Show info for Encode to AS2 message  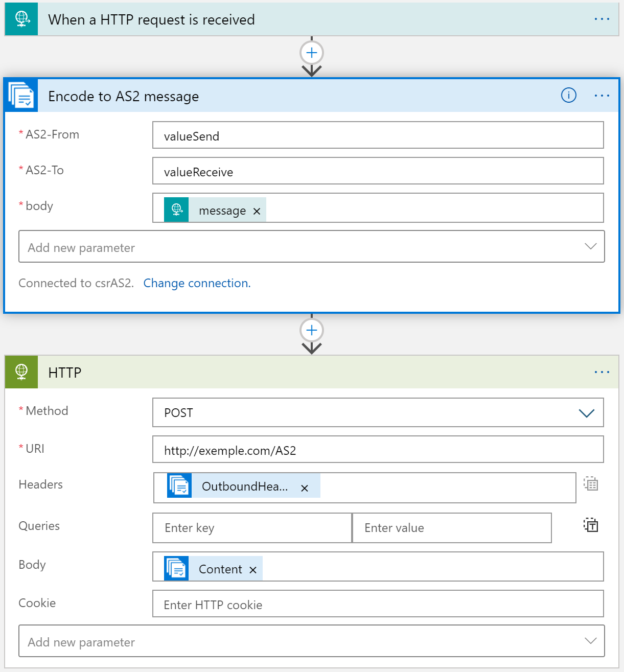pyautogui.click(x=569, y=95)
